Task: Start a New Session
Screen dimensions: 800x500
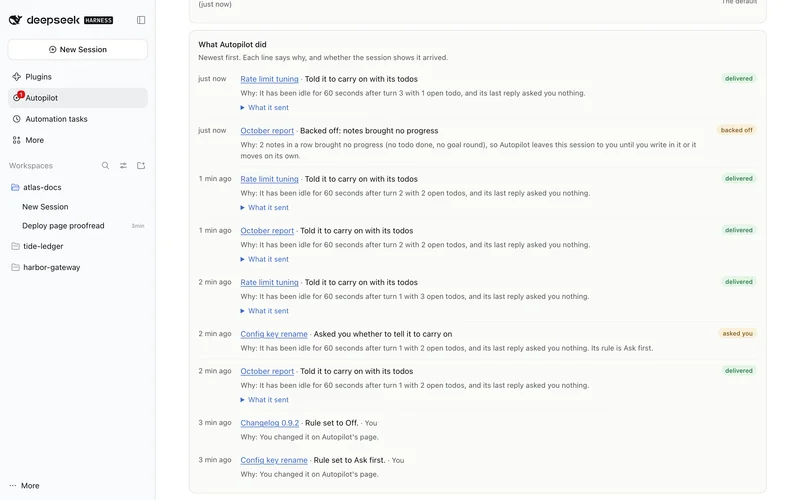Action: pos(78,49)
